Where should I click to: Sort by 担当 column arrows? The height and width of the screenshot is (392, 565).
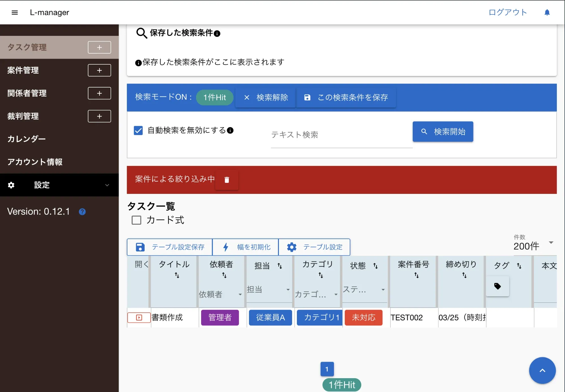pos(280,266)
